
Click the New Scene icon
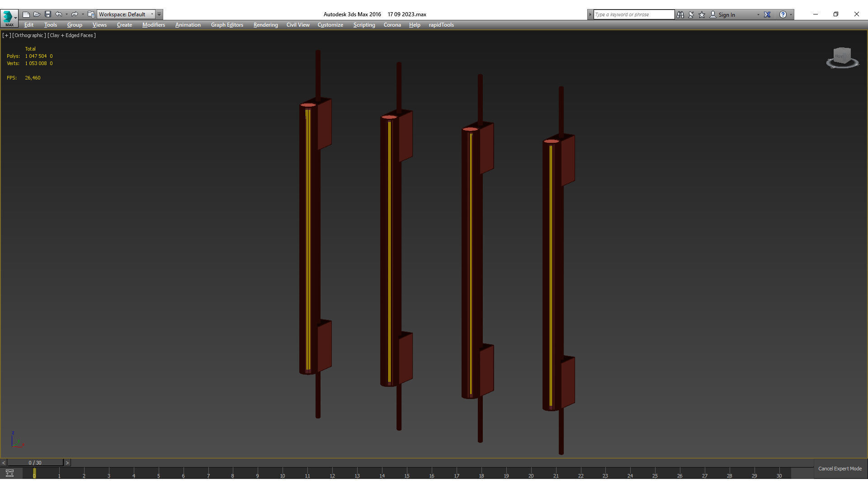(26, 14)
